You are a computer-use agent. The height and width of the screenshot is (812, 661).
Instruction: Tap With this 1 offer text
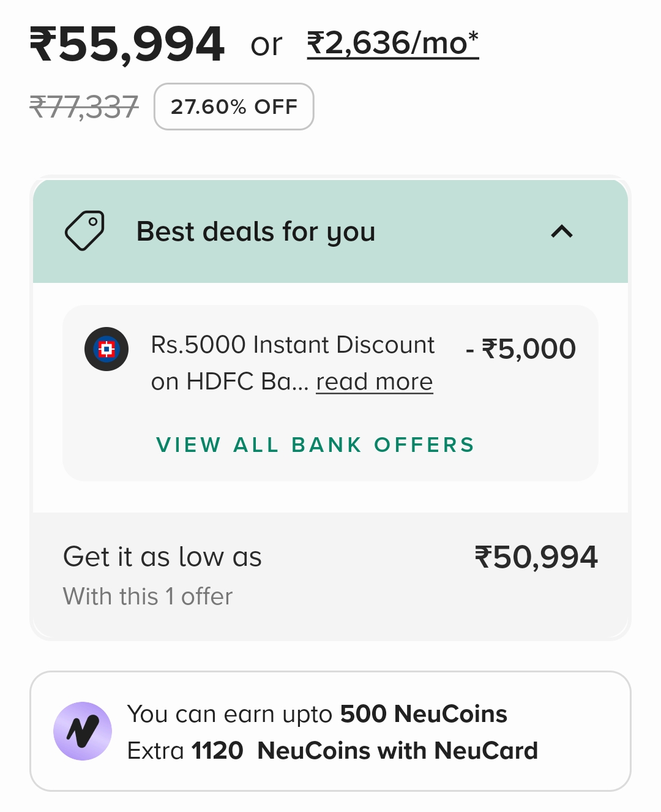click(x=148, y=596)
